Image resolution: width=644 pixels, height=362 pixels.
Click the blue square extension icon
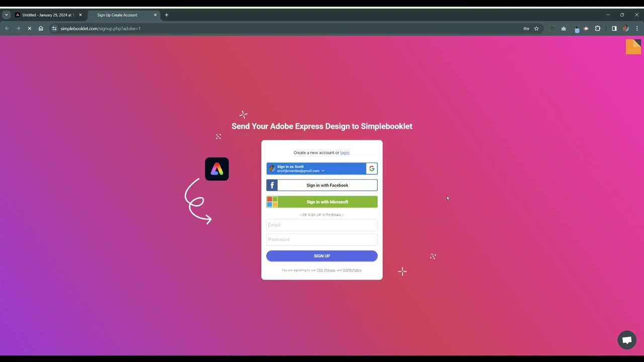577,30
